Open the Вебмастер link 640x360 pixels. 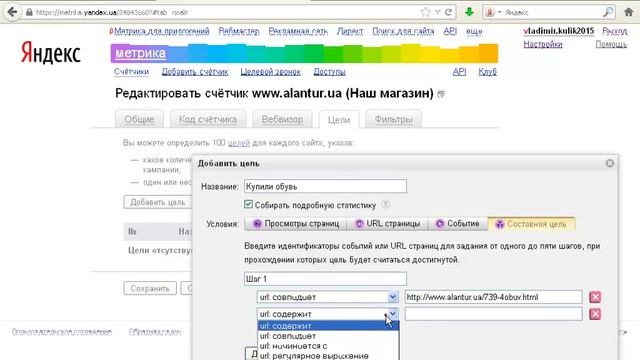(239, 31)
